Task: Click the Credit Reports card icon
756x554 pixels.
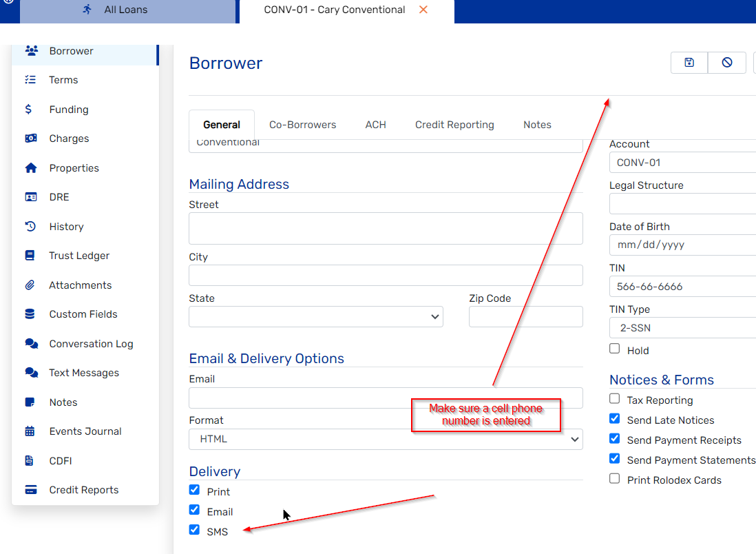Action: tap(31, 490)
